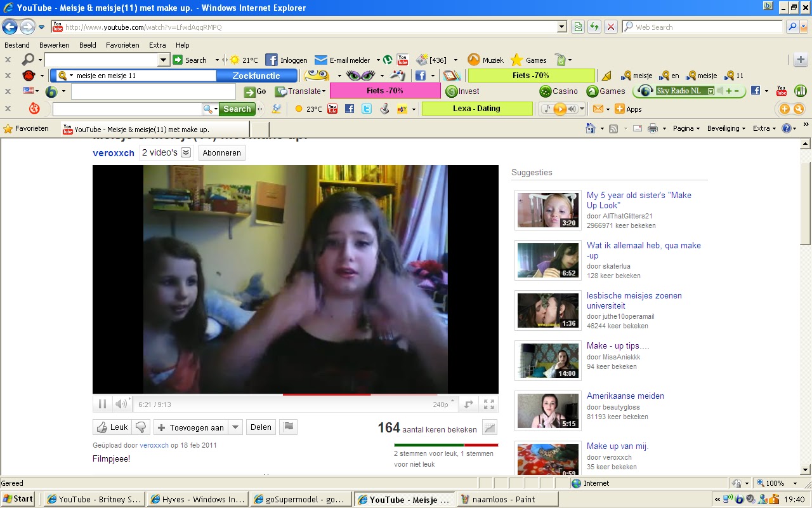The image size is (812, 508).
Task: Open the Pagina dropdown menu
Action: point(686,128)
